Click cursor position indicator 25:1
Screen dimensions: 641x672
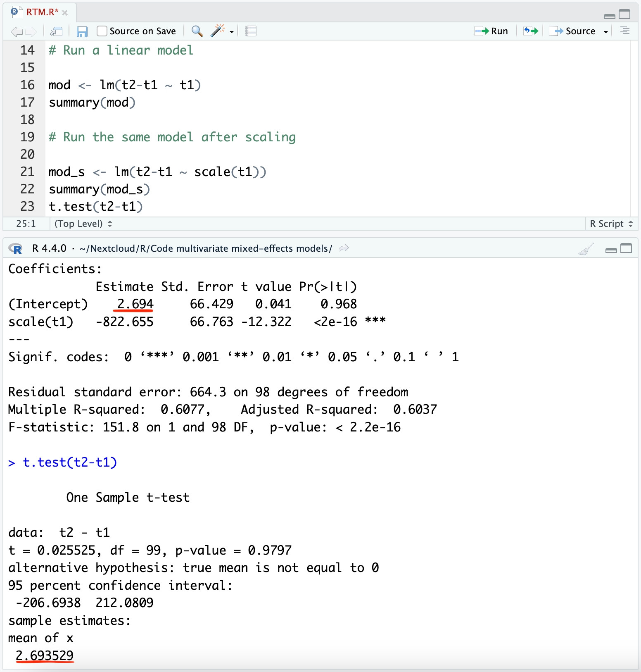pyautogui.click(x=26, y=224)
